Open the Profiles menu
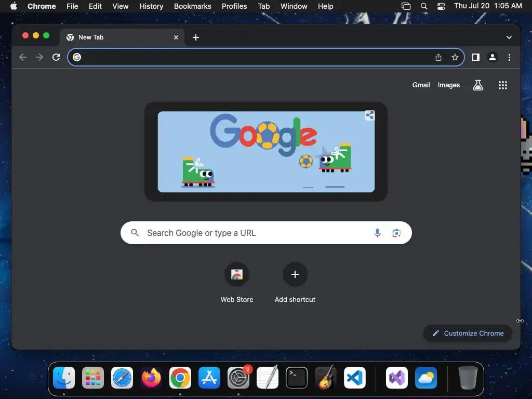The width and height of the screenshot is (532, 399). pos(234,6)
